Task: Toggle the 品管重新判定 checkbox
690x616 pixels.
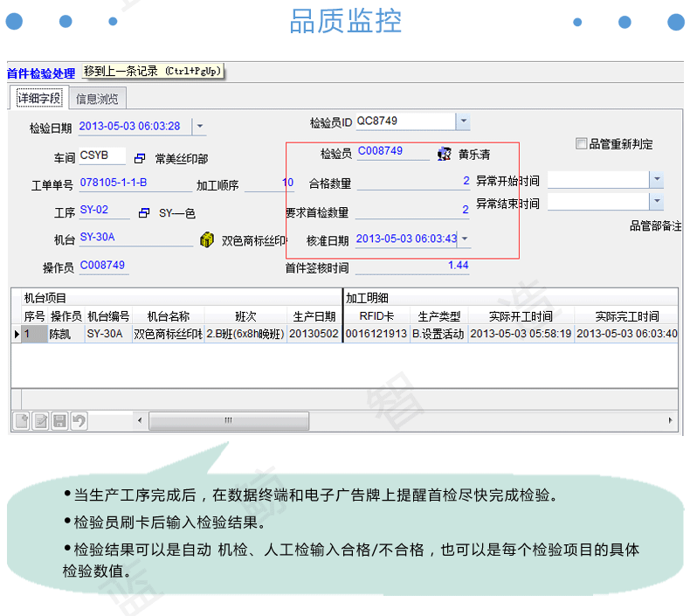Action: tap(582, 143)
